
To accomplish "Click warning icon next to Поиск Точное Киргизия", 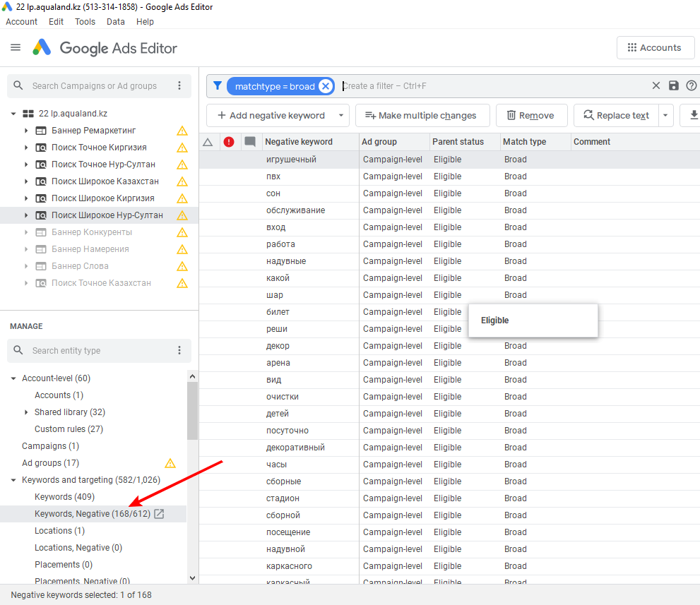I will 182,148.
